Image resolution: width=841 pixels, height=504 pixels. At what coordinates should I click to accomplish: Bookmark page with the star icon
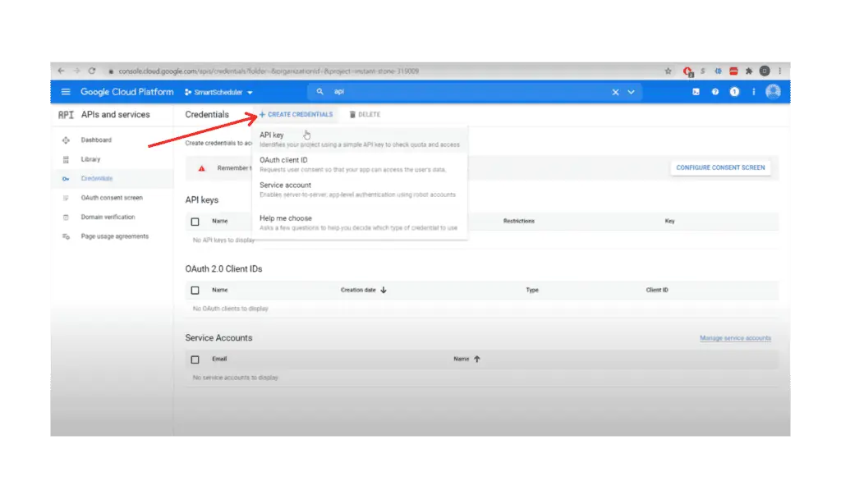click(668, 71)
